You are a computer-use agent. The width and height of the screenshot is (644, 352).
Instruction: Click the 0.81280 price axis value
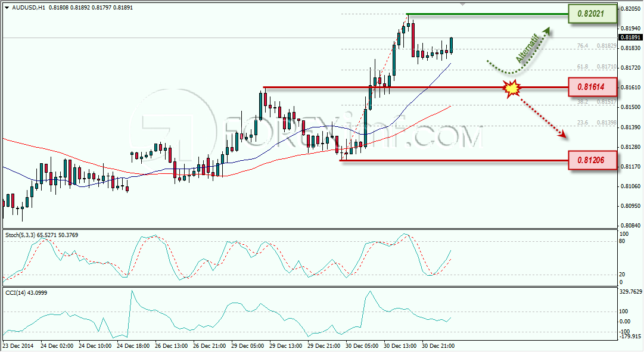[x=630, y=147]
